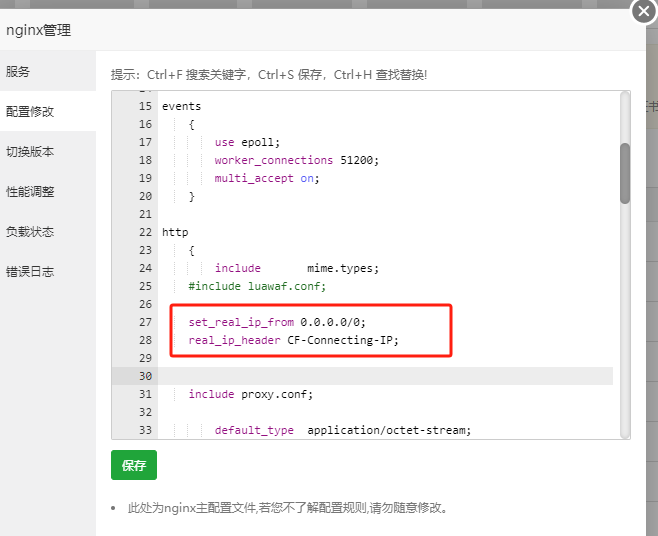Screen dimensions: 658x536
Task: Click the worker_connections 51200 line
Action: coord(297,160)
